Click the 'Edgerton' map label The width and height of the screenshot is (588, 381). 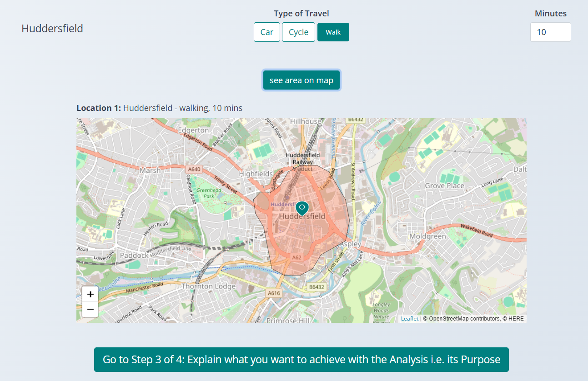[193, 130]
